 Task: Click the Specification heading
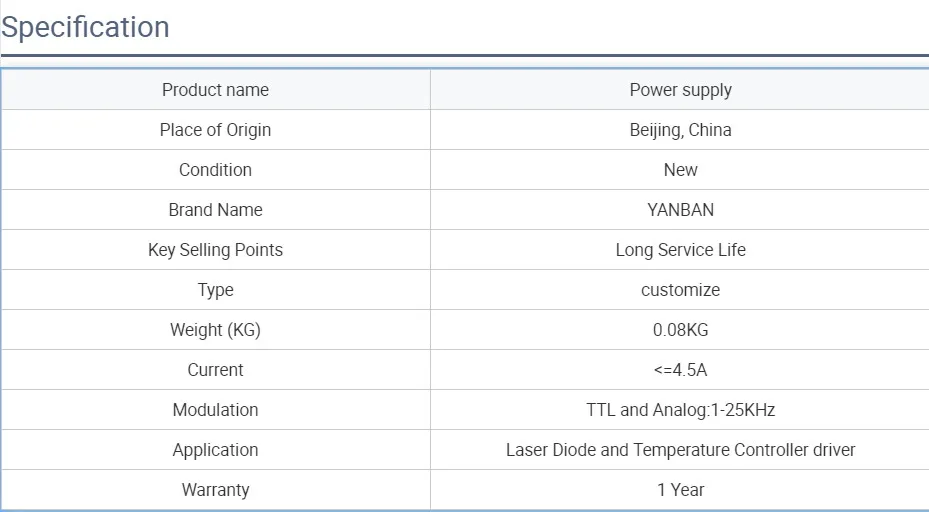click(x=85, y=27)
